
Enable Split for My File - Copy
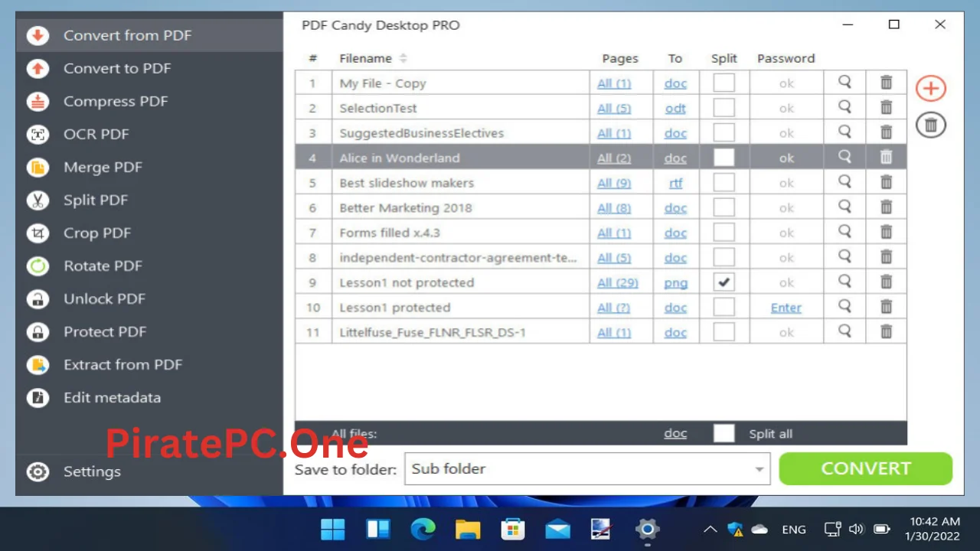coord(724,83)
